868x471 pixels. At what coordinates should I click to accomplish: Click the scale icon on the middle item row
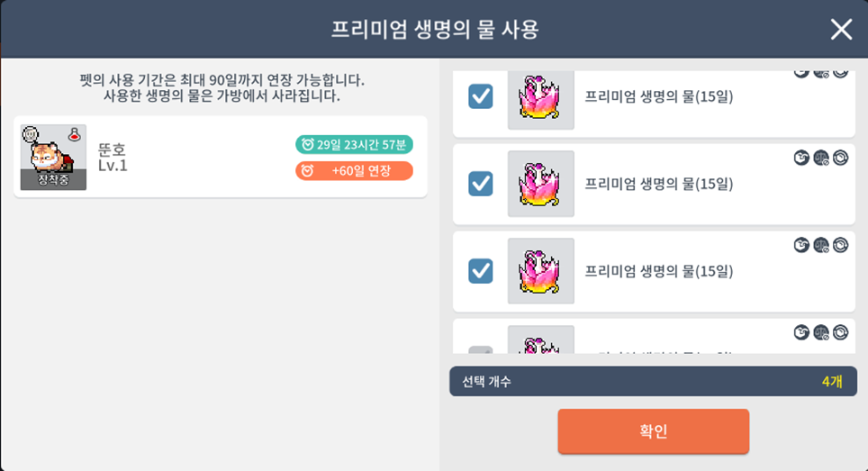(x=820, y=158)
